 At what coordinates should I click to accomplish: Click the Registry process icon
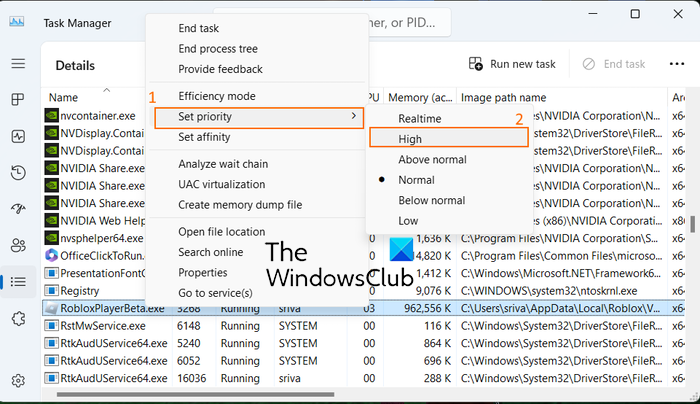pos(51,291)
